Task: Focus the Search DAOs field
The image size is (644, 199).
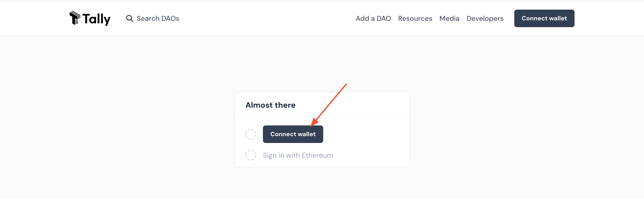Action: click(158, 18)
